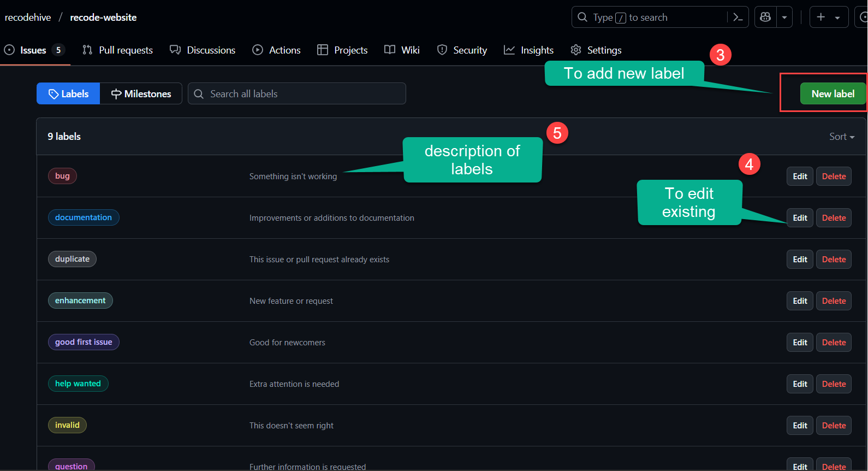
Task: Expand the Copilot dropdown arrow
Action: [x=784, y=17]
